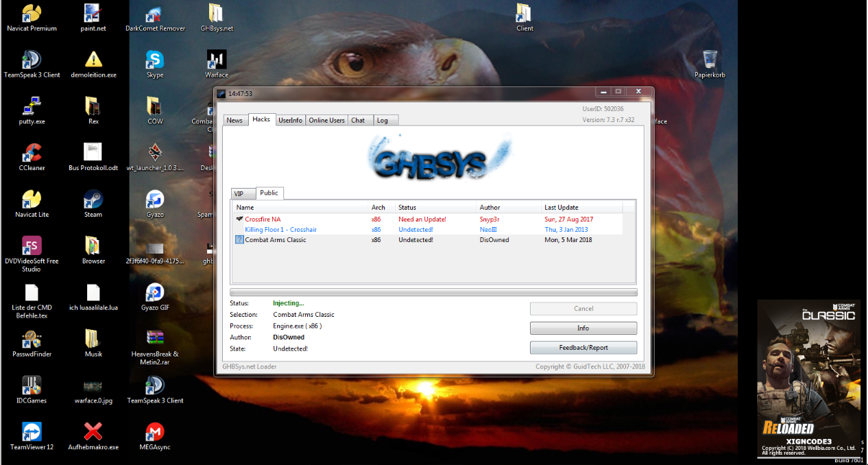Click author name Snyp3r in list
The image size is (868, 465).
(490, 219)
